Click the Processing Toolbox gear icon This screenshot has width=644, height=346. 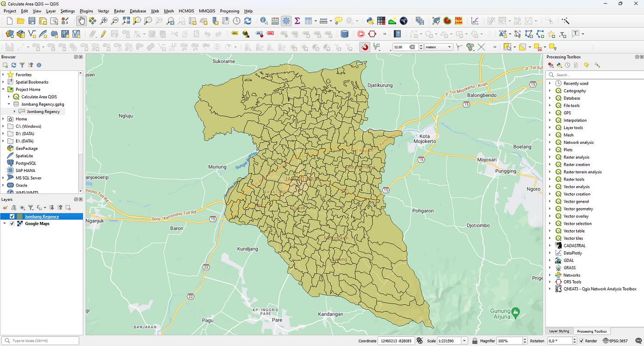(287, 21)
